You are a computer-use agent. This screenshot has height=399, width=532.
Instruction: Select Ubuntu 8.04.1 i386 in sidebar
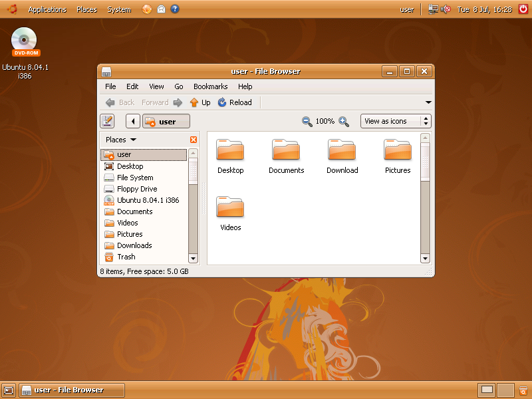click(144, 200)
